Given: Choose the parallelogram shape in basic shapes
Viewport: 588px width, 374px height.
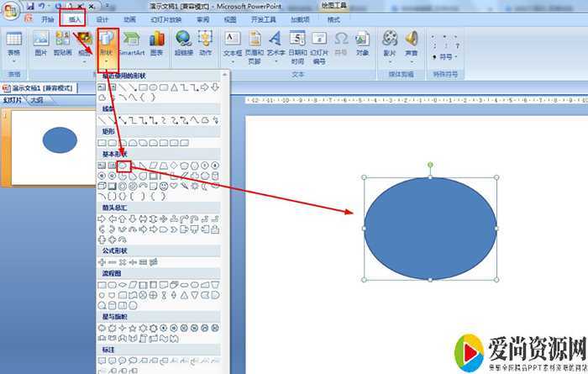Looking at the screenshot, I should (x=154, y=166).
